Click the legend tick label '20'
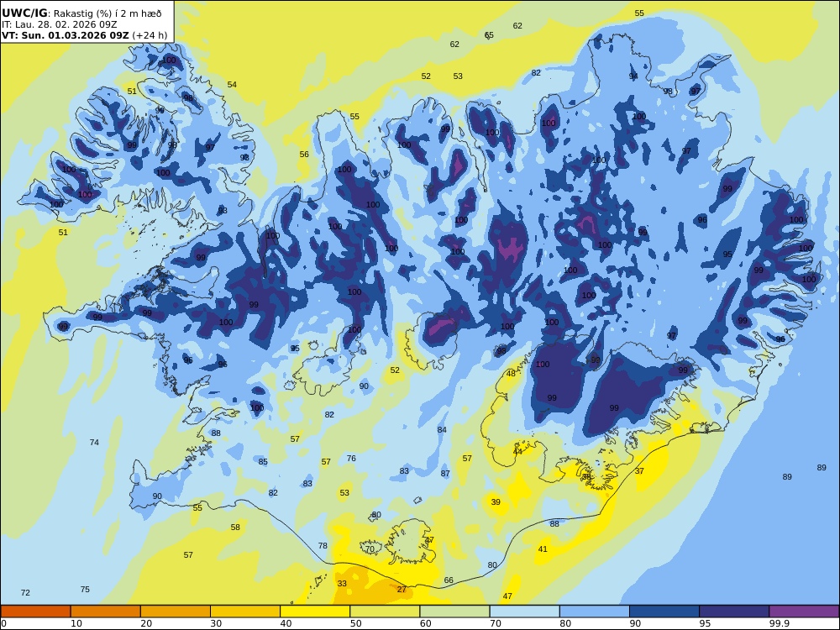The image size is (840, 630). tap(146, 623)
